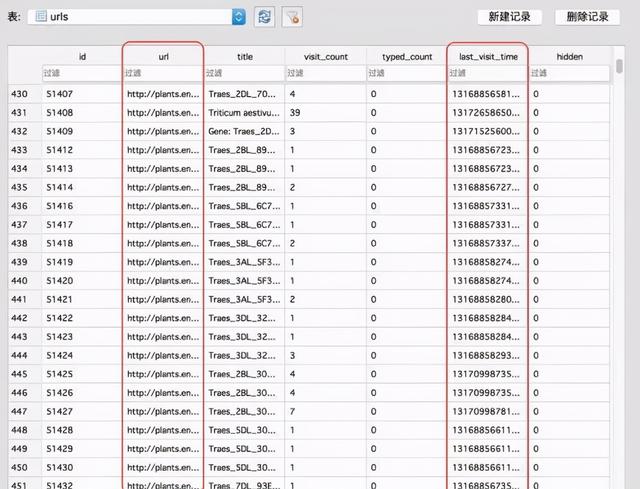Focus the typed_count filter field

click(x=407, y=73)
